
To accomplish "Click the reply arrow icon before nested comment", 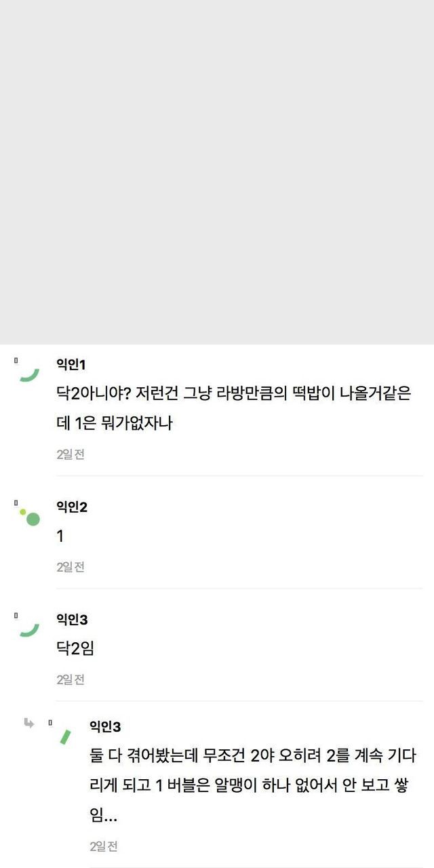I will 28,723.
